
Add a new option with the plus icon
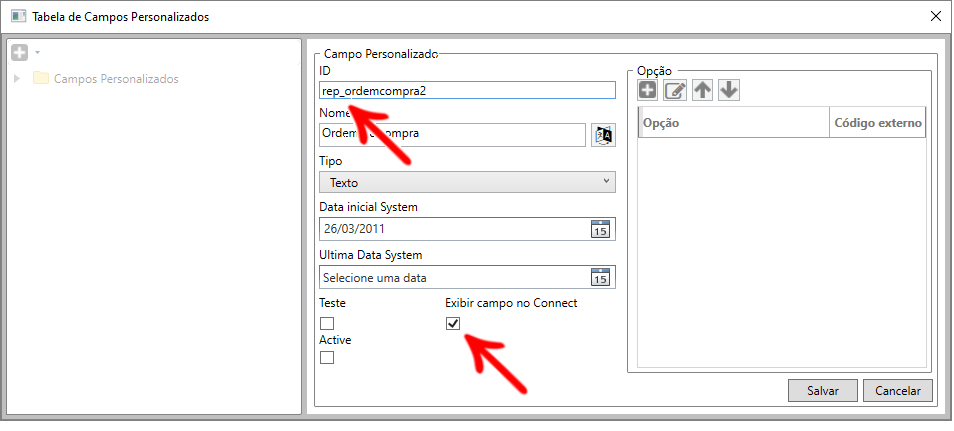[648, 90]
